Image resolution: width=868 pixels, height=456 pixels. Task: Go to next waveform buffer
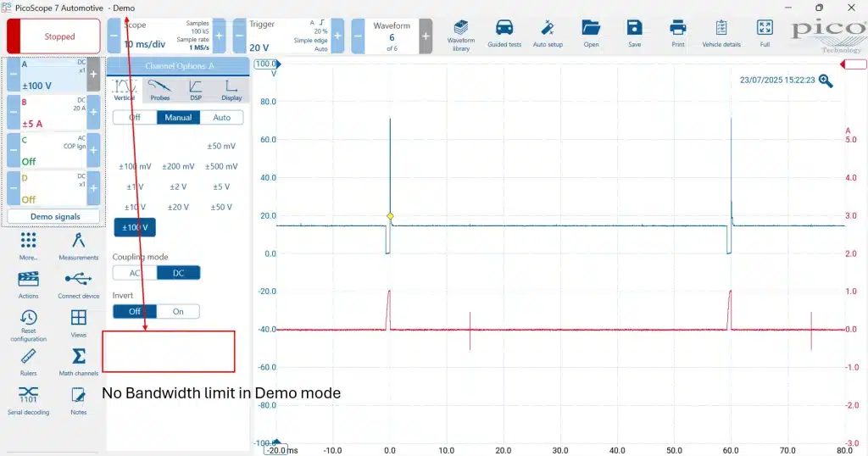coord(426,36)
